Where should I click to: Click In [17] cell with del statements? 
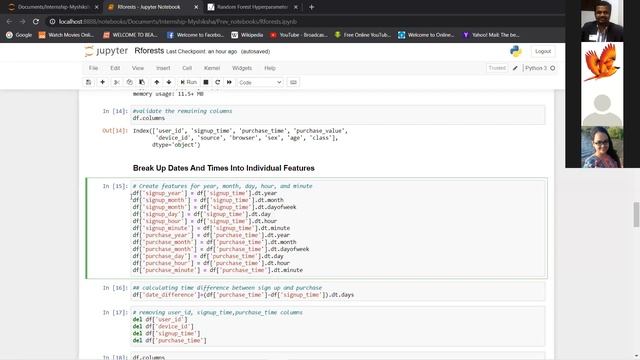click(338, 327)
